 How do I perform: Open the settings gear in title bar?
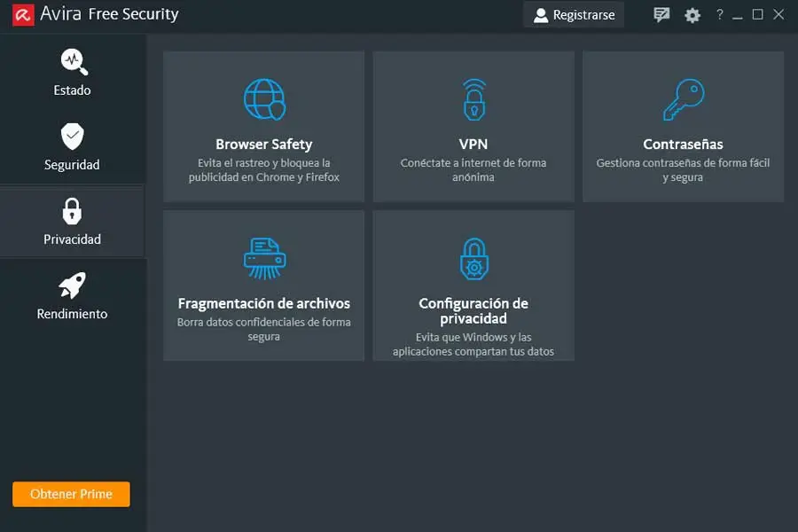click(692, 15)
